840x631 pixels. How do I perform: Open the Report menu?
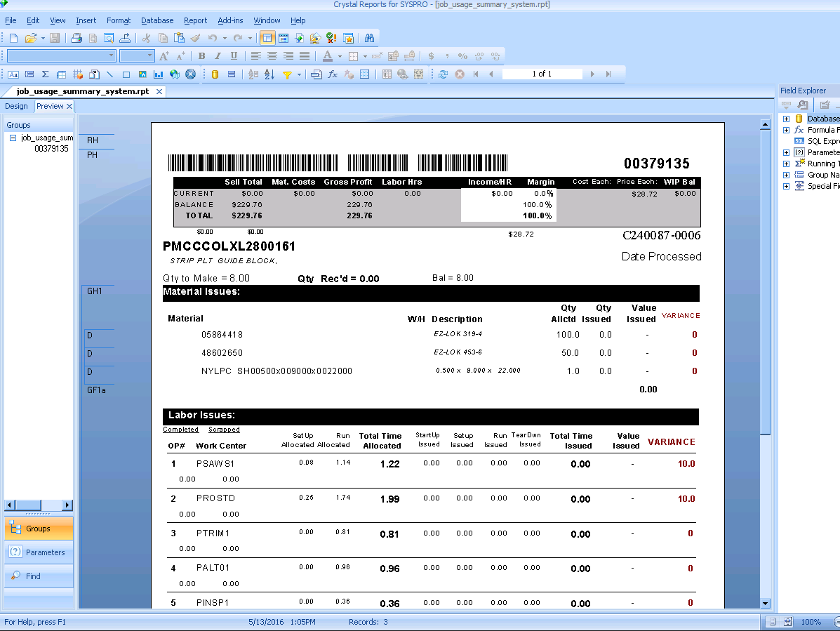pos(195,20)
